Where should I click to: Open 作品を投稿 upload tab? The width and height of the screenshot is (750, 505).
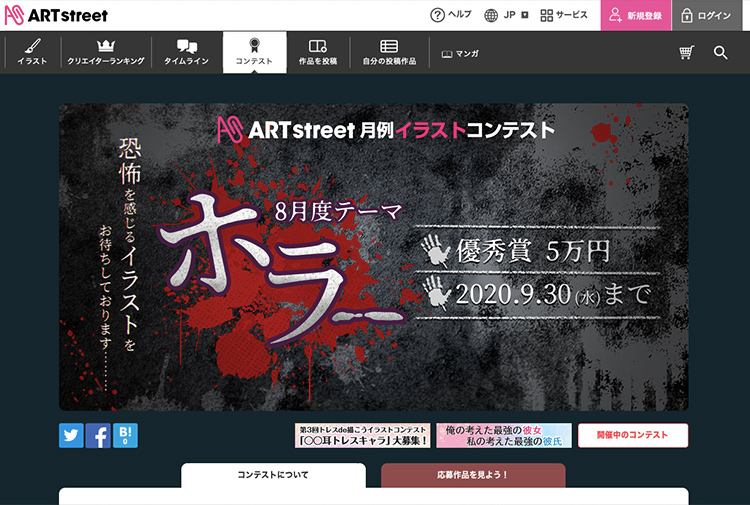click(x=318, y=52)
